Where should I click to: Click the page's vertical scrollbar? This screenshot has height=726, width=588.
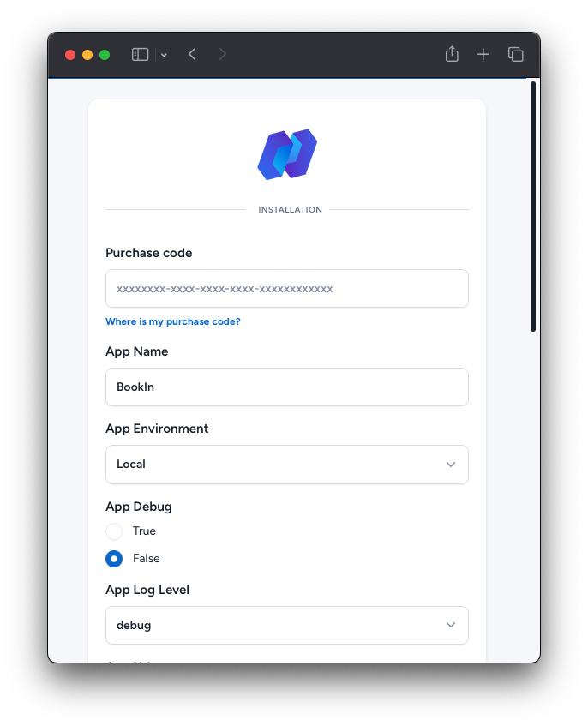(533, 206)
